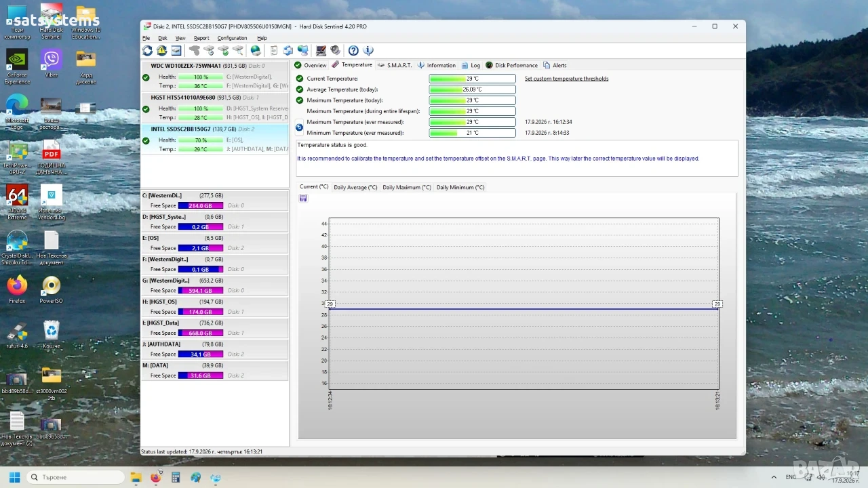Click the speaker sound toolbar icon
Image resolution: width=868 pixels, height=488 pixels.
pyautogui.click(x=335, y=50)
